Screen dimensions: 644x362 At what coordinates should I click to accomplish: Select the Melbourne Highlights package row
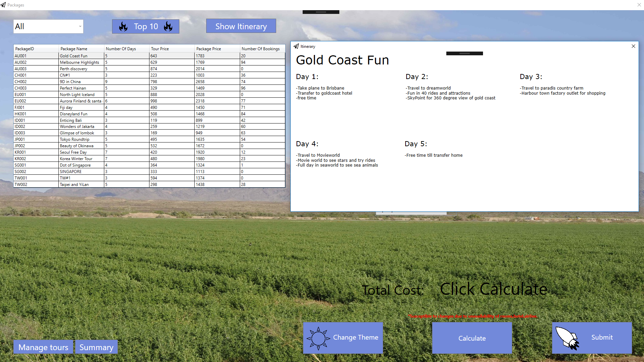79,62
